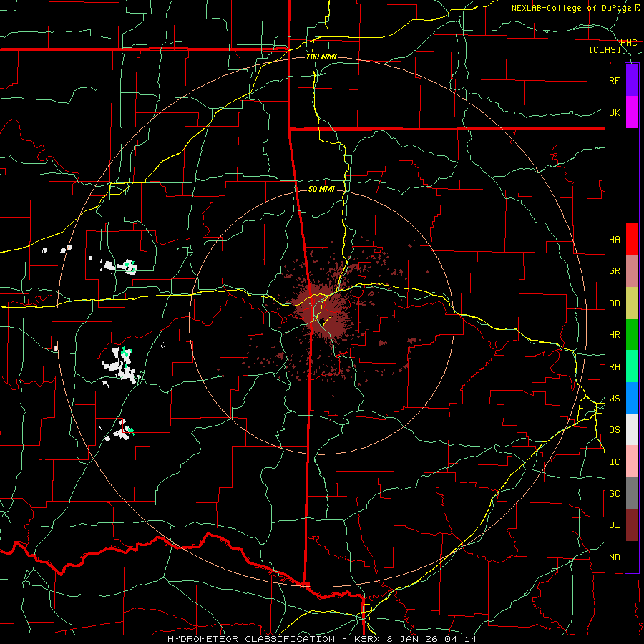Click the 'GR' legend label

[x=614, y=271]
